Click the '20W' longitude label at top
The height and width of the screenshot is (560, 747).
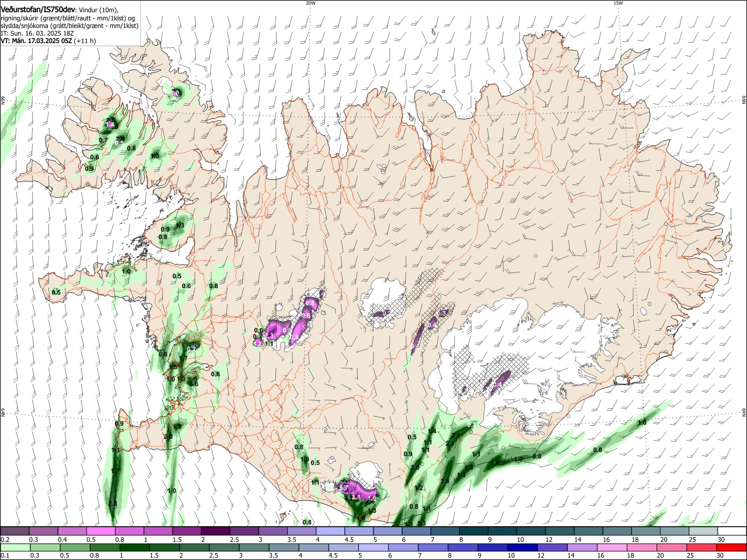click(x=310, y=3)
